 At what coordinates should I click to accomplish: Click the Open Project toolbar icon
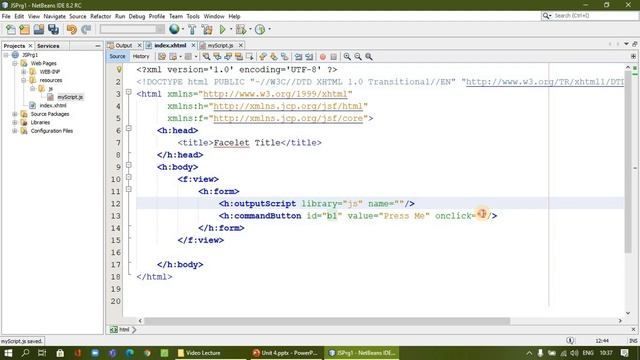(39, 29)
